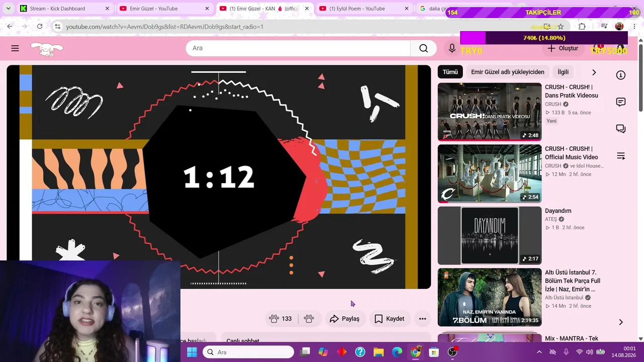
Task: Select 'Emir Güzel adlı yükleyiciden' chip
Action: click(x=508, y=72)
